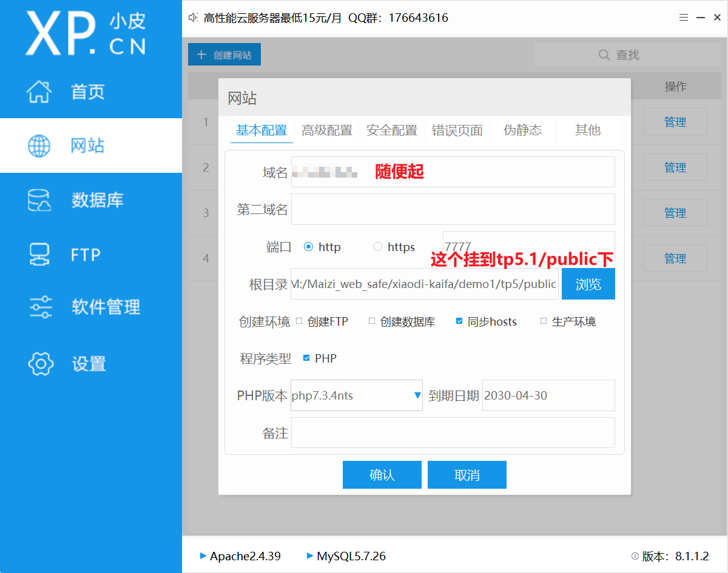
Task: Click the XP.CN logo
Action: pyautogui.click(x=86, y=33)
